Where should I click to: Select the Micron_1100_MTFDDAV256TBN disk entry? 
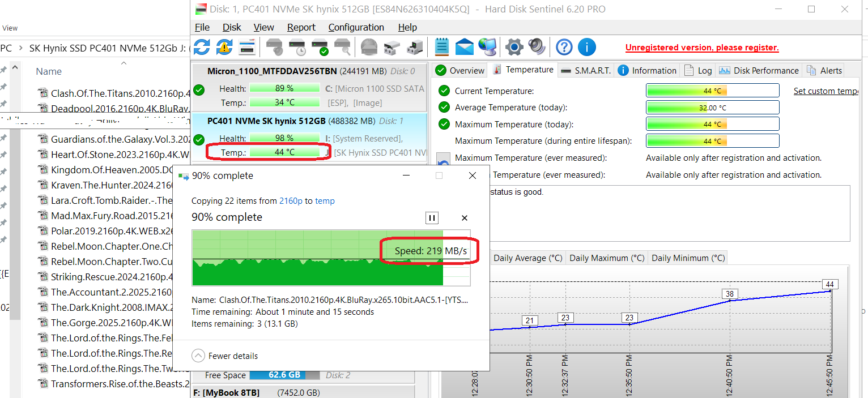(x=309, y=87)
